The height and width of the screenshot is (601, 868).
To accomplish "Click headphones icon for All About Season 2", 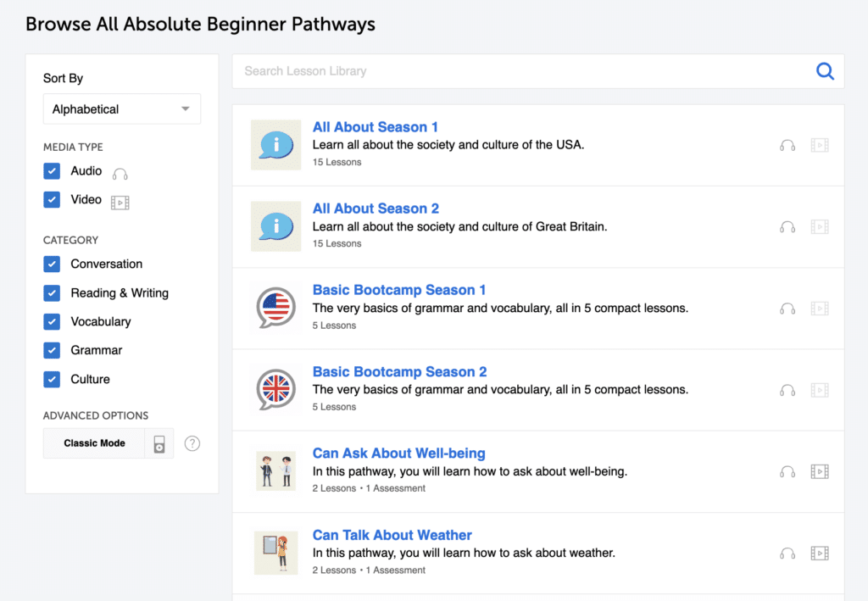I will tap(787, 226).
